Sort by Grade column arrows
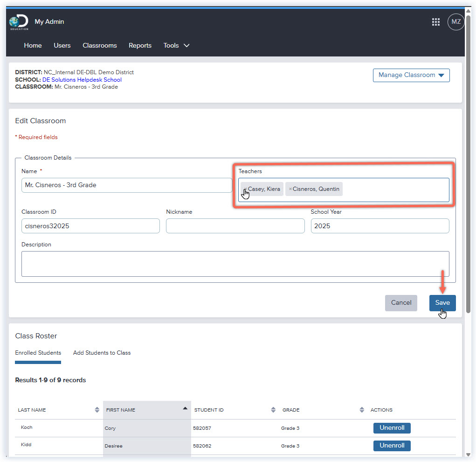 (362, 410)
